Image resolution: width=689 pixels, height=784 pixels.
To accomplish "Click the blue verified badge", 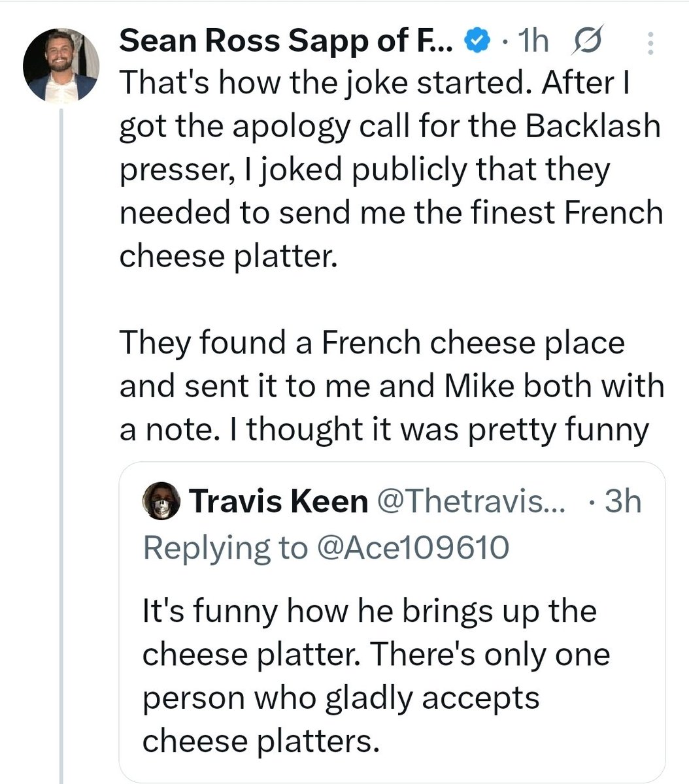I will 477,42.
